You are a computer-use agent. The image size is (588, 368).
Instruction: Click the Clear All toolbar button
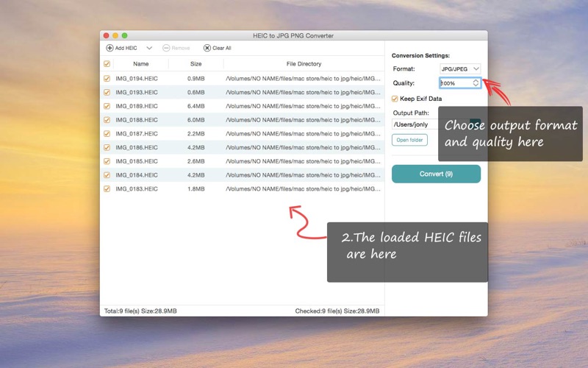(x=218, y=48)
